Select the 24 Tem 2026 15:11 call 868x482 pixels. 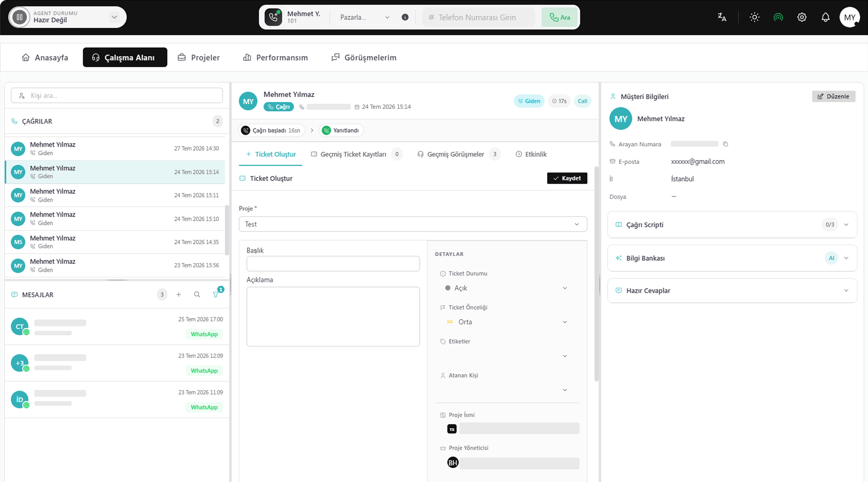pyautogui.click(x=115, y=195)
